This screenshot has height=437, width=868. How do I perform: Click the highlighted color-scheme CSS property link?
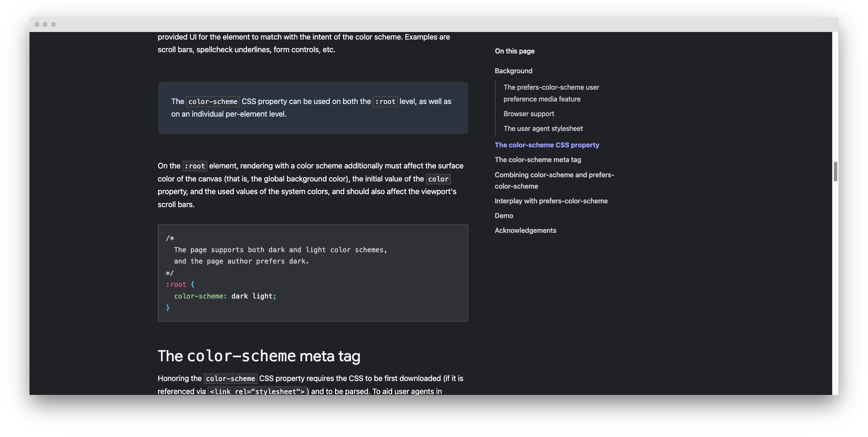point(547,145)
